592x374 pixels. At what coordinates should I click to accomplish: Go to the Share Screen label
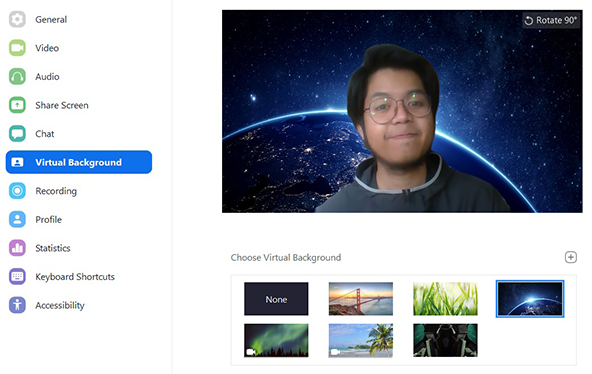click(62, 105)
